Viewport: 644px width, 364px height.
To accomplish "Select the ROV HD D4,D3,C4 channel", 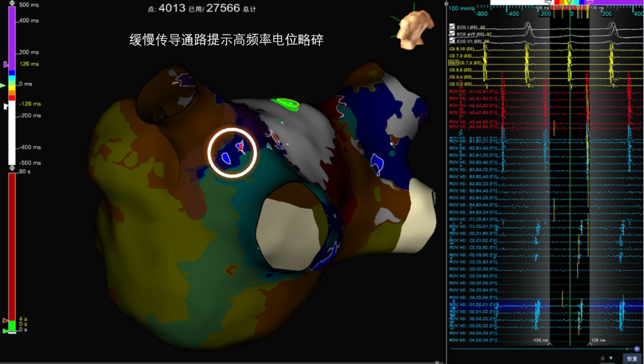I will pos(473,340).
